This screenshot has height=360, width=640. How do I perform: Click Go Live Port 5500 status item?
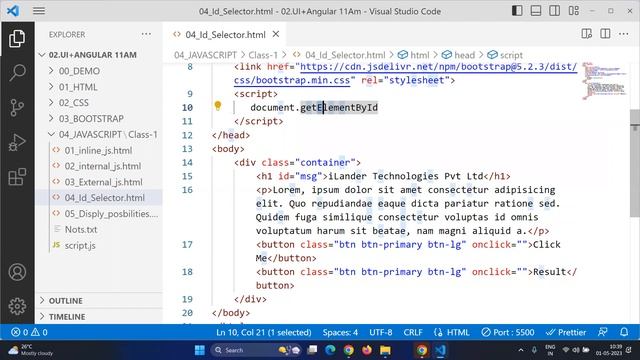tap(508, 332)
